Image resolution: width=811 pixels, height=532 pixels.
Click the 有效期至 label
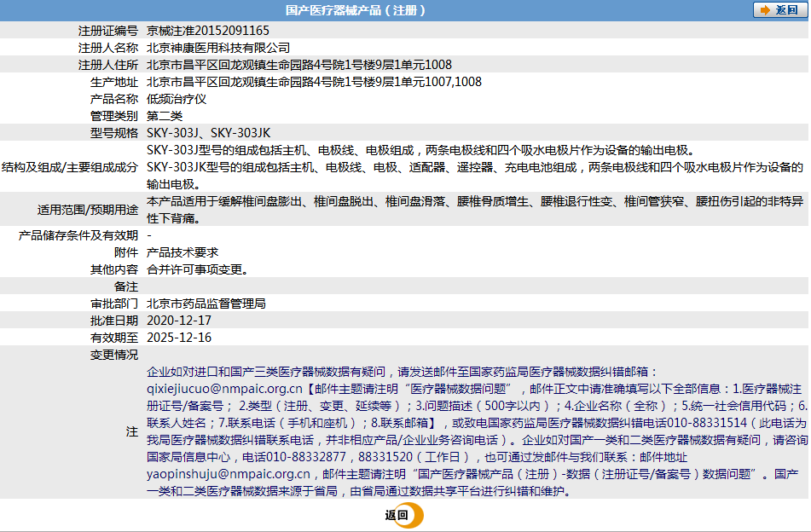click(x=114, y=338)
